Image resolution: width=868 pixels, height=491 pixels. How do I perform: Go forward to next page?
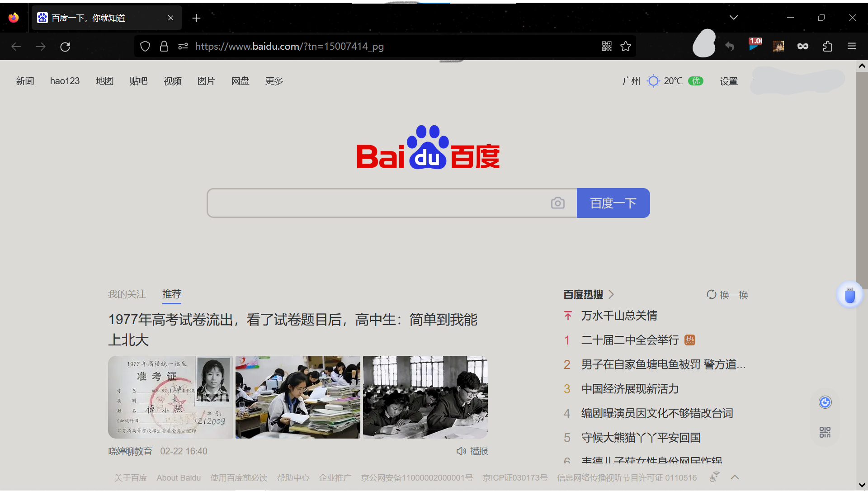pyautogui.click(x=41, y=47)
